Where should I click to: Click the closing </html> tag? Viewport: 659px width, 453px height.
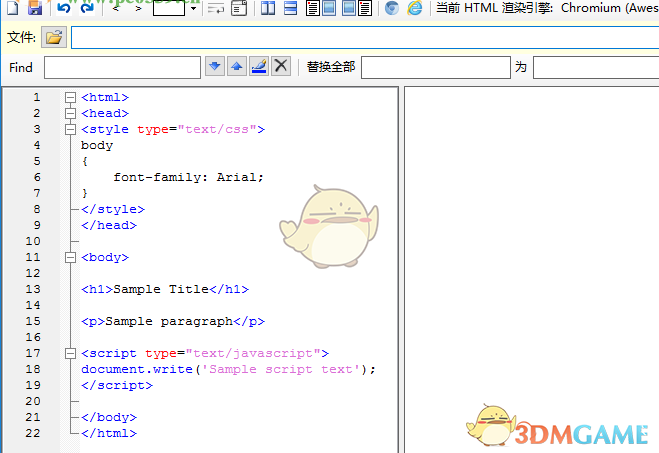pyautogui.click(x=109, y=433)
